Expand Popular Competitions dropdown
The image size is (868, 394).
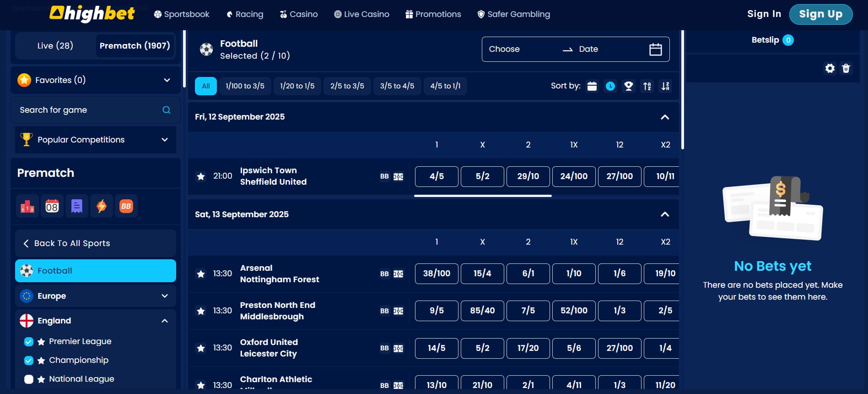point(165,140)
